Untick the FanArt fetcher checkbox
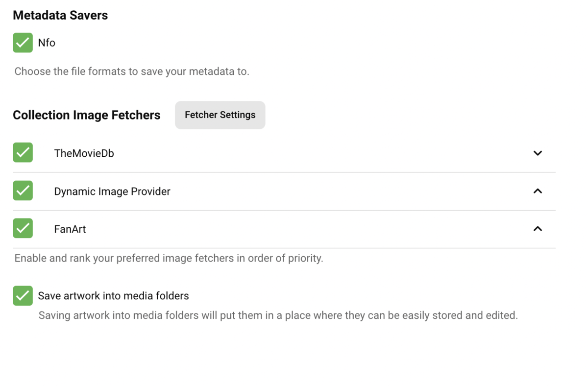Screen dimensions: 588x386 click(23, 228)
